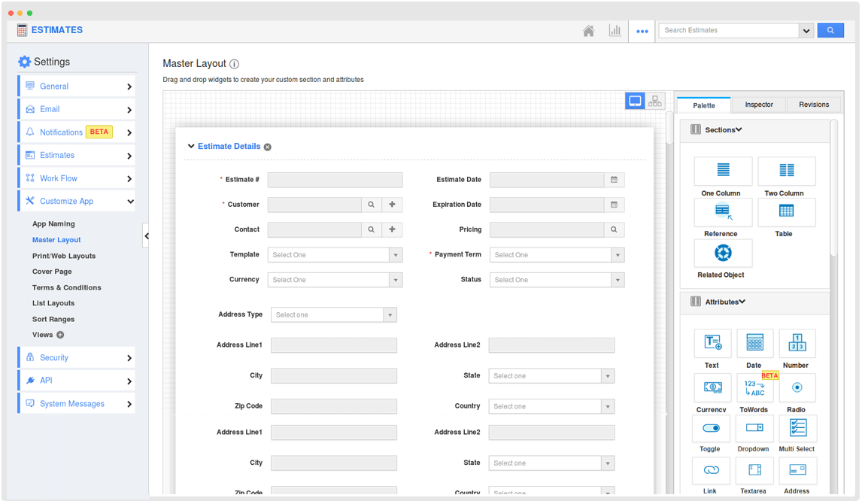Select the Related Object widget

[723, 253]
